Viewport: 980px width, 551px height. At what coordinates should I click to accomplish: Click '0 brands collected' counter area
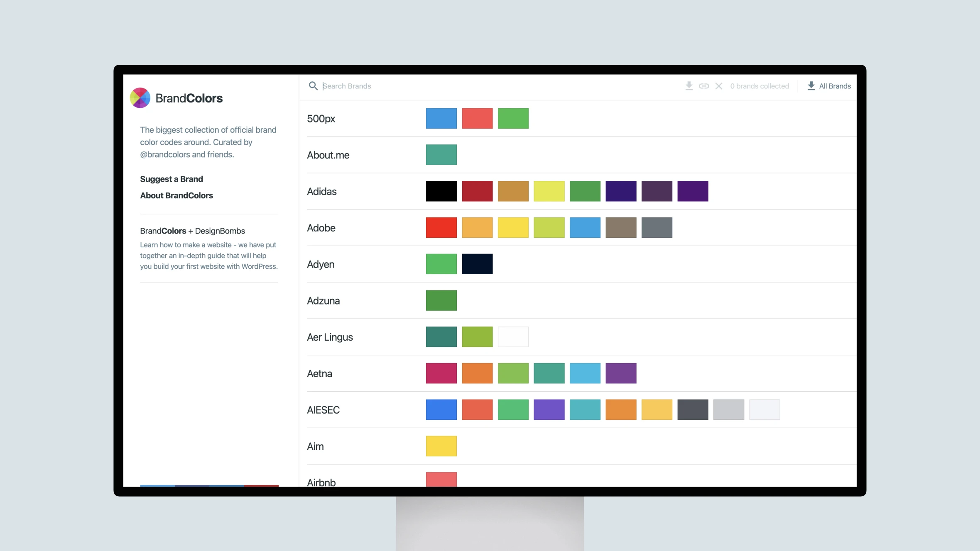759,86
